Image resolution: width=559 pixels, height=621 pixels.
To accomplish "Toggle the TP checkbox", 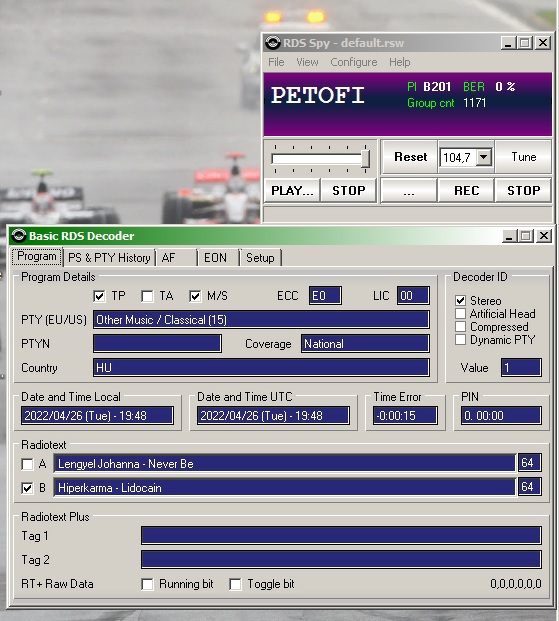I will click(x=99, y=296).
